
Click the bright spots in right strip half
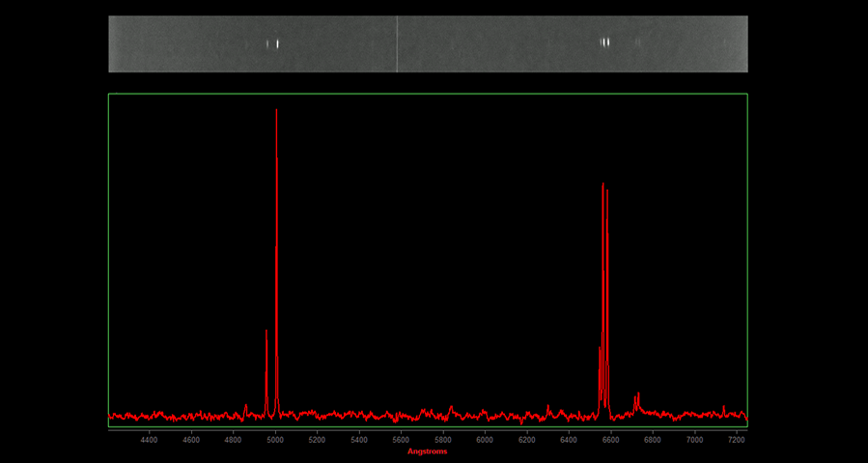tap(605, 42)
